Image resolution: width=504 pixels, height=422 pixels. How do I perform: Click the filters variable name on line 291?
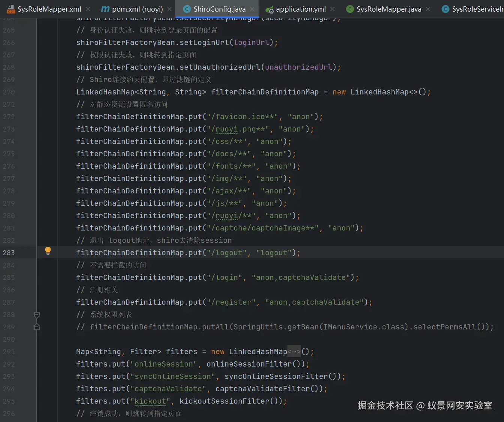[x=182, y=352]
